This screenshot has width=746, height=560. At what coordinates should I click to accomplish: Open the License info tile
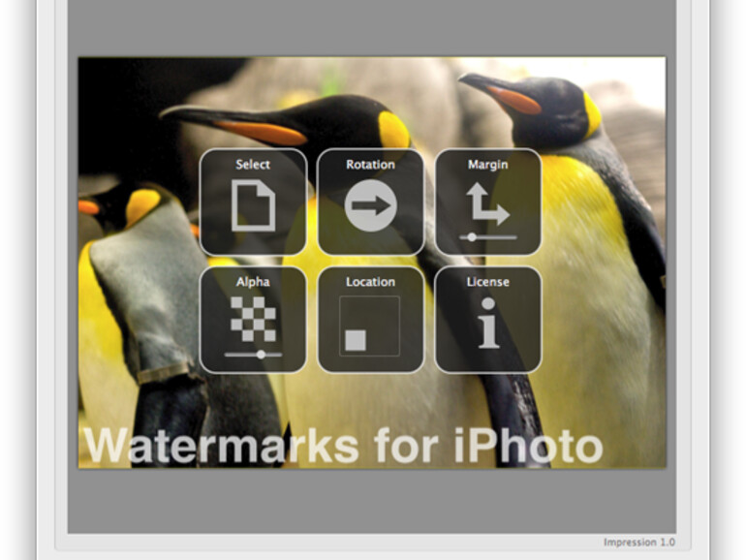point(488,320)
